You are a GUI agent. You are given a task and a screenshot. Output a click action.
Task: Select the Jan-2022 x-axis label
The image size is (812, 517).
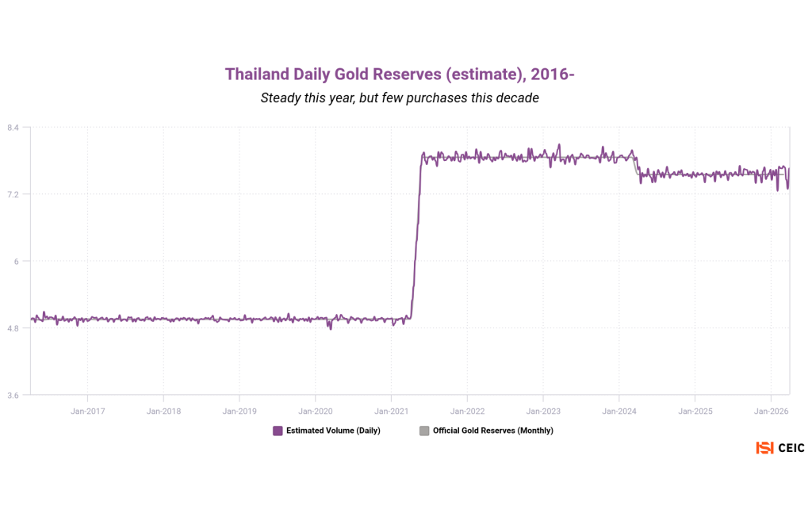467,411
